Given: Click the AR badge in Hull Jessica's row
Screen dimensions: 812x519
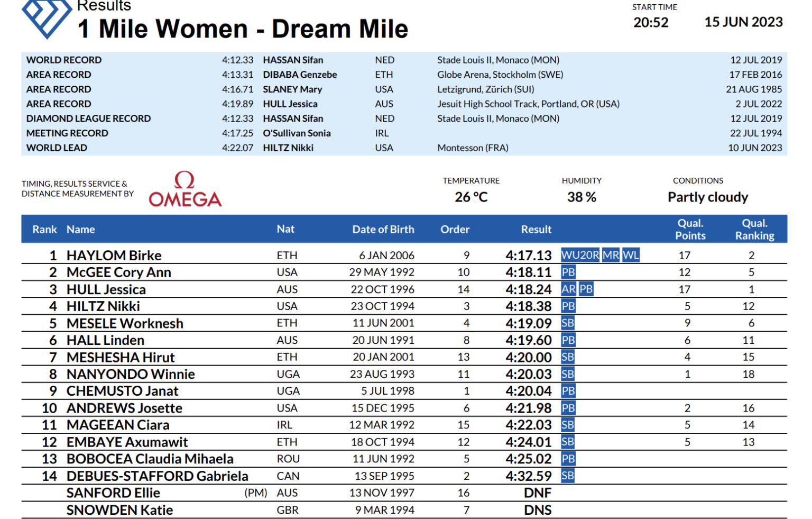Looking at the screenshot, I should pyautogui.click(x=568, y=289).
